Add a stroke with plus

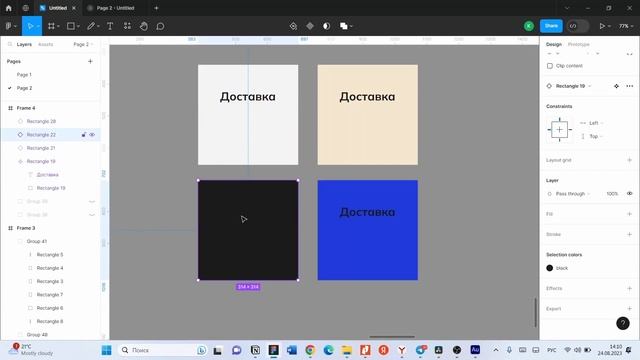click(x=629, y=234)
